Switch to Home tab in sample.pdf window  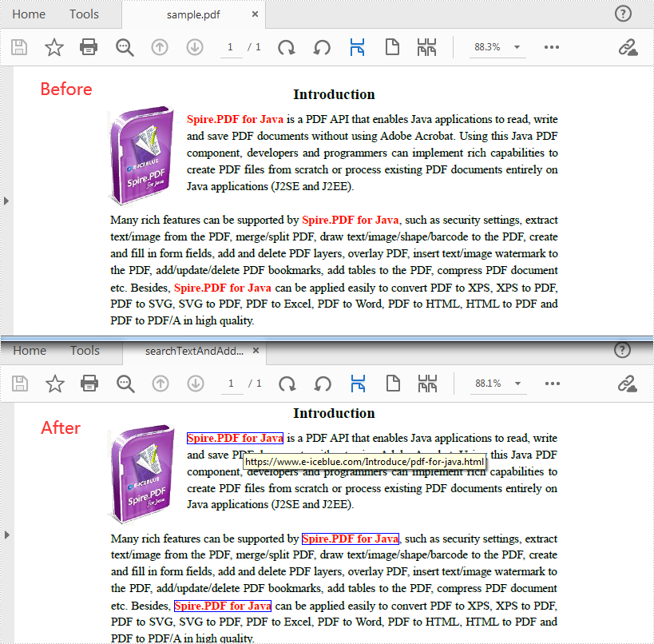point(29,14)
